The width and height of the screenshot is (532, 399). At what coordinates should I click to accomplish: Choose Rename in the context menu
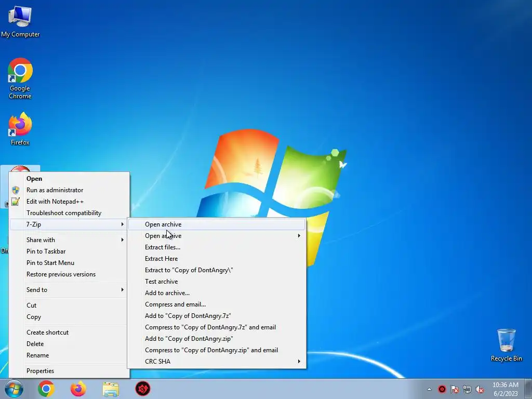[x=69, y=355]
